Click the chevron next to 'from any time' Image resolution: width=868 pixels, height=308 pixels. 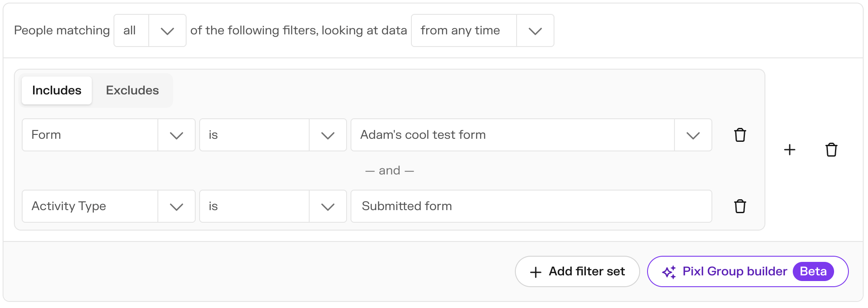click(535, 31)
